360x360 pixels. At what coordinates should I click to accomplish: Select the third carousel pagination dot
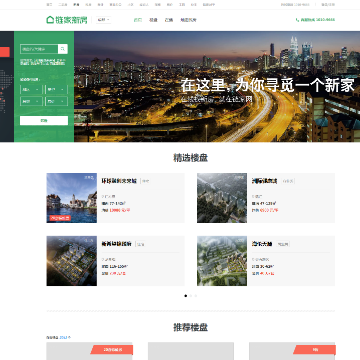(x=196, y=296)
